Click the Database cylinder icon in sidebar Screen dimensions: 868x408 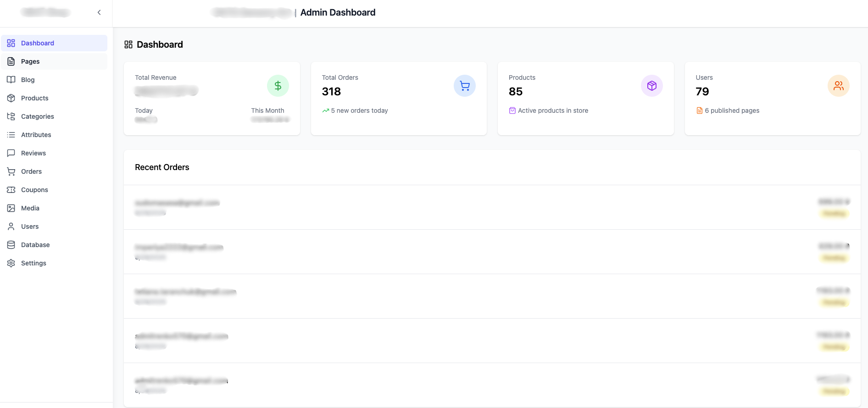pyautogui.click(x=11, y=245)
